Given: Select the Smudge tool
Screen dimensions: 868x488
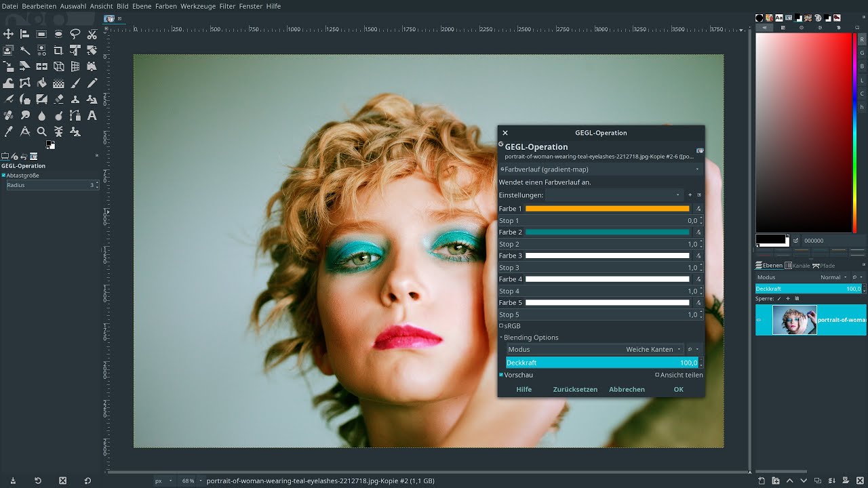Looking at the screenshot, I should 25,116.
